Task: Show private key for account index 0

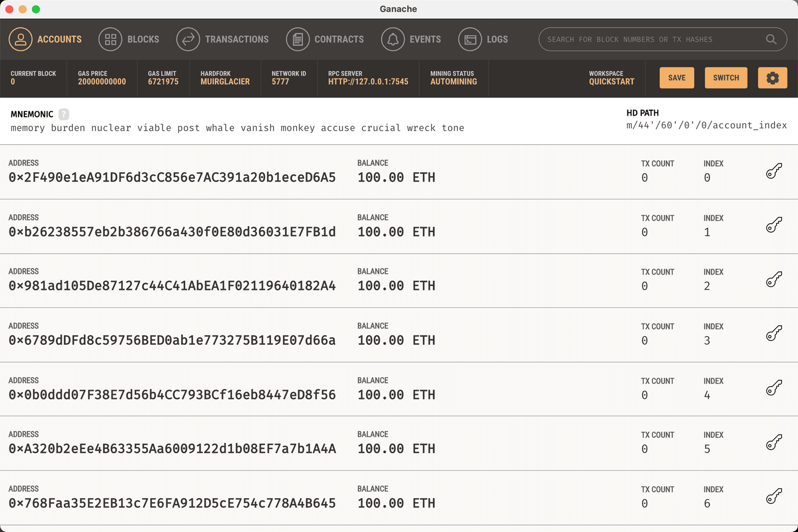Action: [774, 171]
